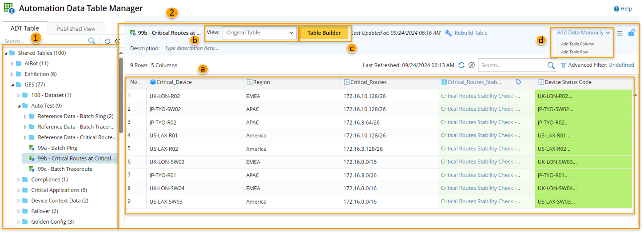This screenshot has height=233, width=644.
Task: Collapse the GES folder
Action: point(12,84)
